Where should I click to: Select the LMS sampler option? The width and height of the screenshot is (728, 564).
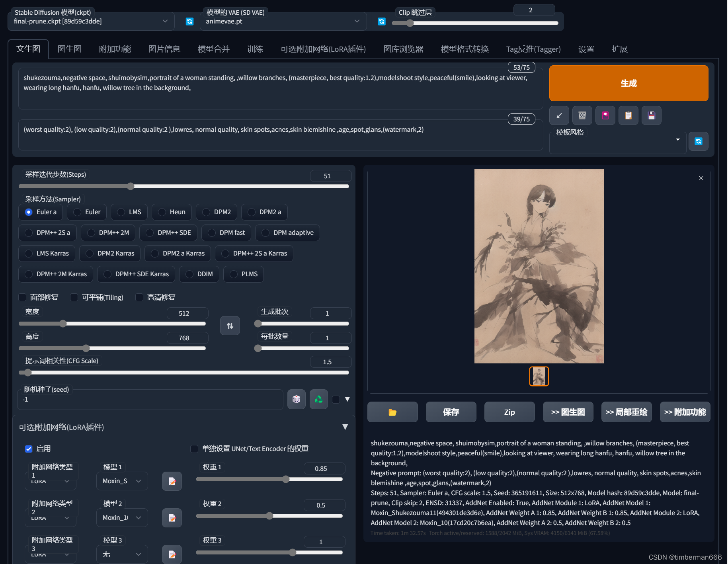129,212
